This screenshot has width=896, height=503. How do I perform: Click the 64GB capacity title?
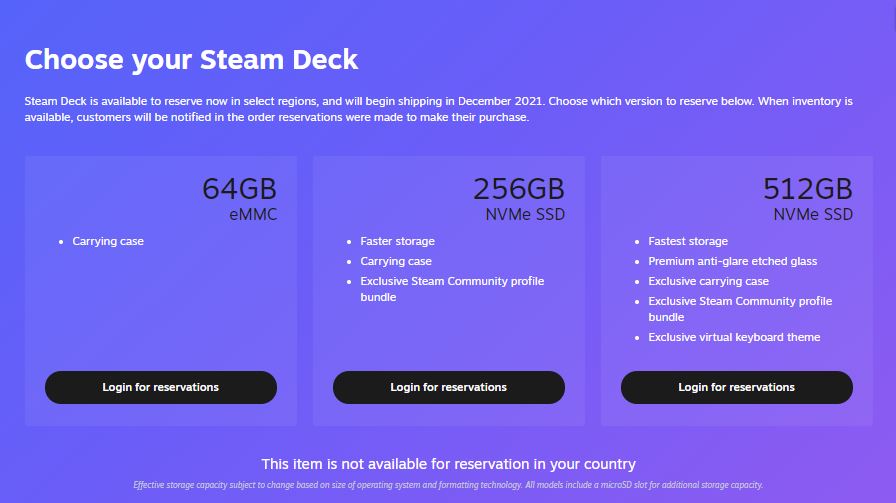[239, 189]
